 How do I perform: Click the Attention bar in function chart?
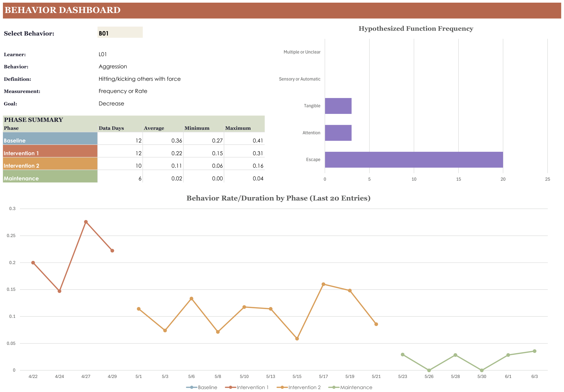tap(338, 133)
